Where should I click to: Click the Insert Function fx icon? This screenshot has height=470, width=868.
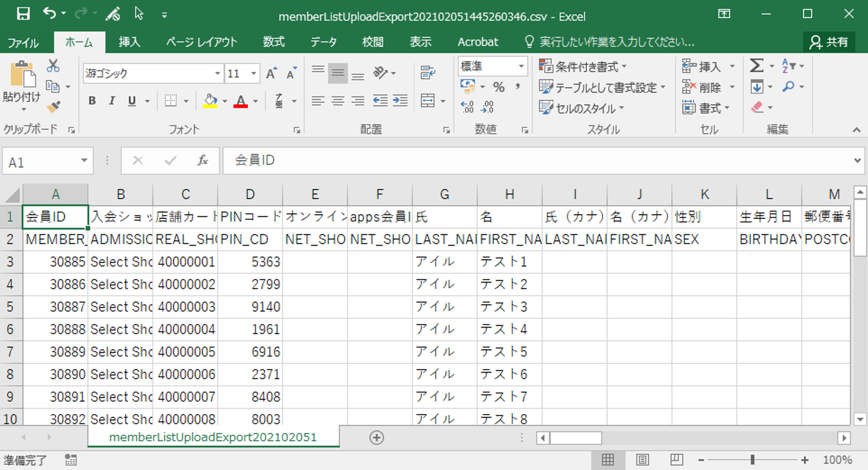(x=203, y=161)
